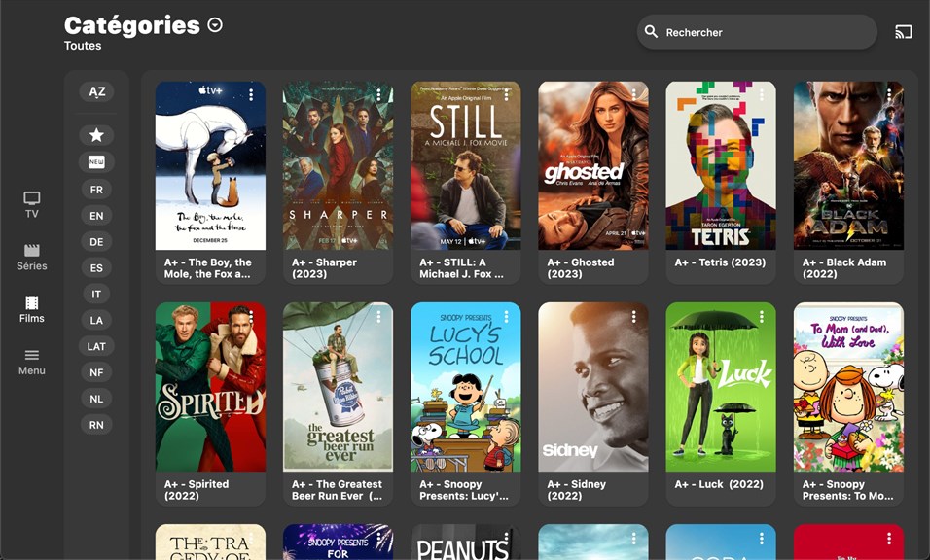Open options dots on Luck card
930x560 pixels.
(x=762, y=317)
